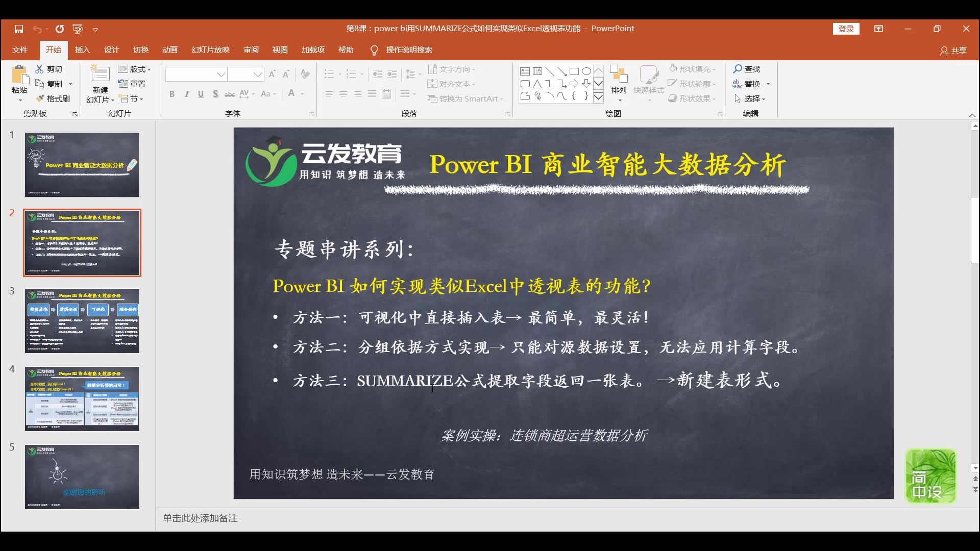Insert a rectangle shape from the gallery

[x=575, y=71]
